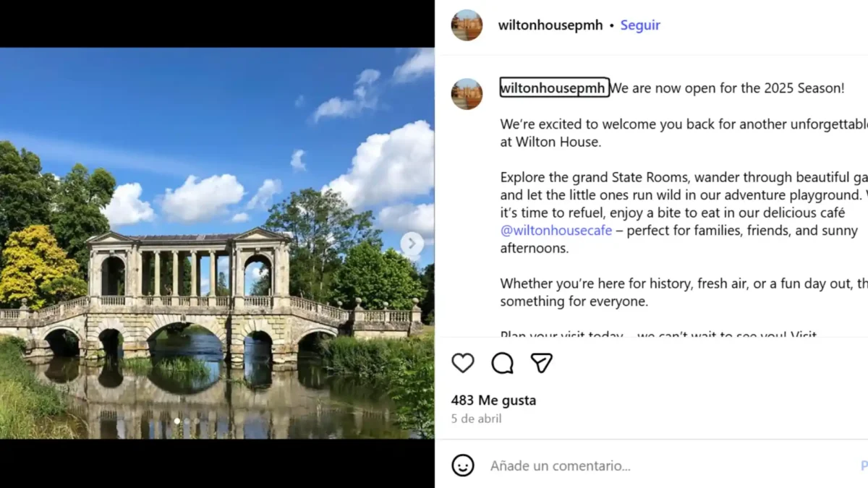Open the @wiltonhousecafe mention link

pos(556,231)
